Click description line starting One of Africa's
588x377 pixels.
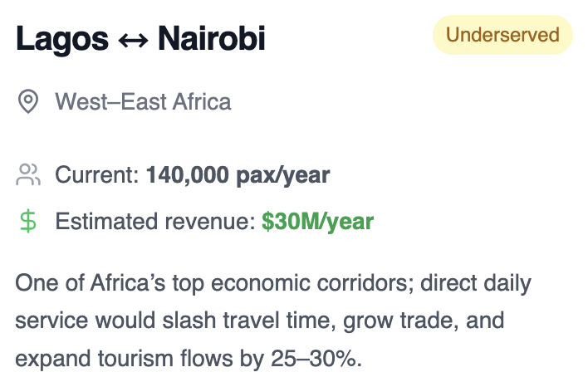pos(273,283)
